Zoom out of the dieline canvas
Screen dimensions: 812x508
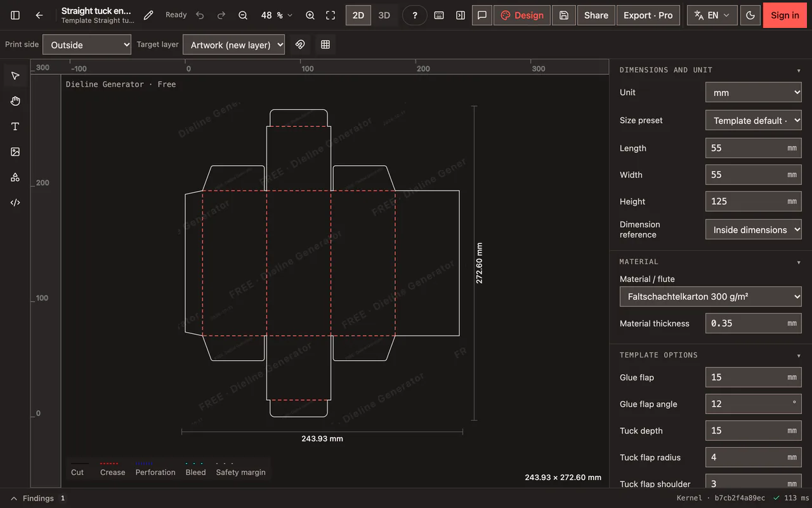click(243, 15)
